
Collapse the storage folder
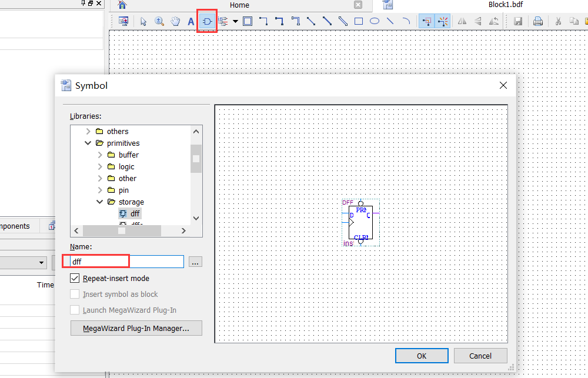100,202
